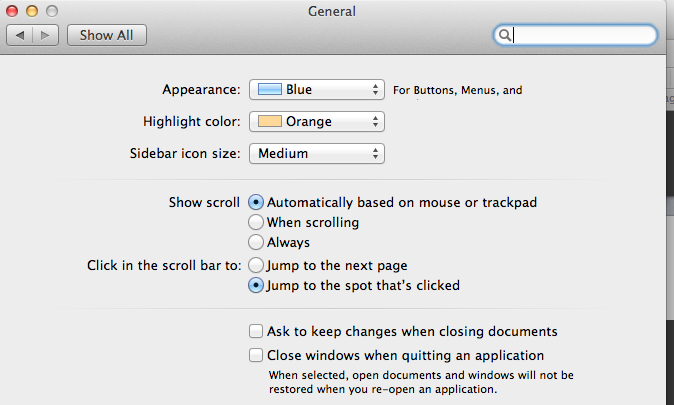Enable Ask to keep changes when closing documents
674x405 pixels.
256,331
